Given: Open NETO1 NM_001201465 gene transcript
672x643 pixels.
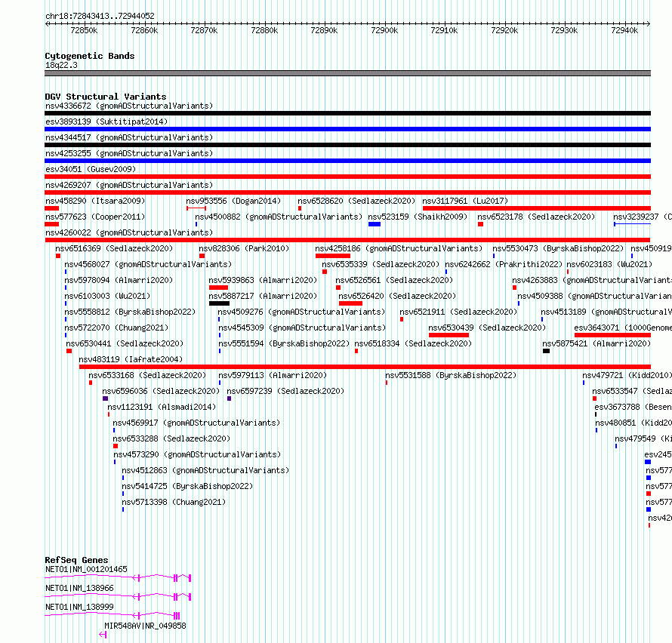Looking at the screenshot, I should point(86,569).
